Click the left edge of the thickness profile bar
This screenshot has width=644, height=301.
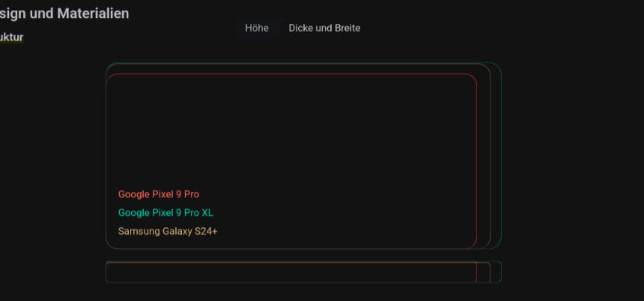click(x=106, y=272)
